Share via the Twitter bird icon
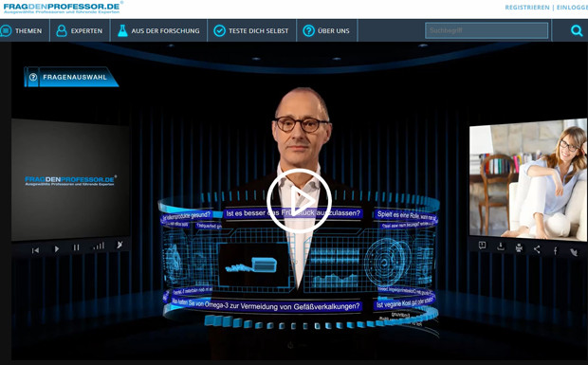Viewport: 588px width, 365px height. coord(574,252)
